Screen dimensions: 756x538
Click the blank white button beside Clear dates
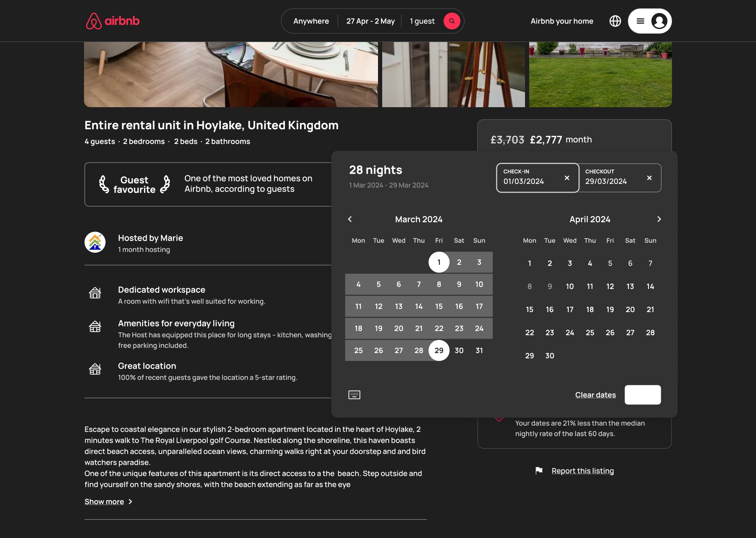(x=643, y=395)
